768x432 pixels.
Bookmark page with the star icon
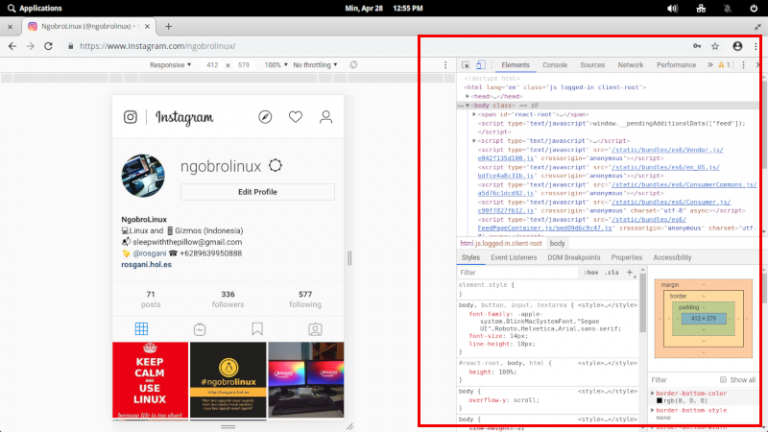(715, 46)
